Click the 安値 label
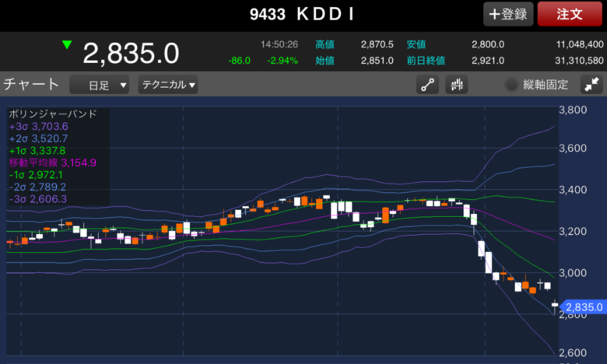 [416, 44]
